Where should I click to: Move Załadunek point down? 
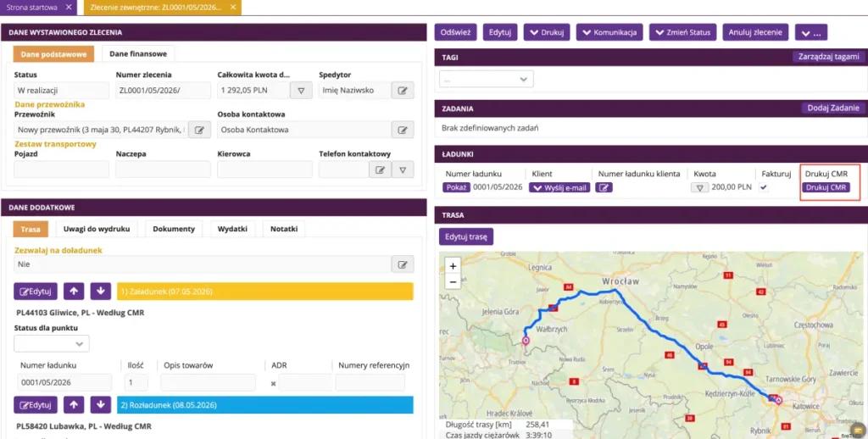100,292
